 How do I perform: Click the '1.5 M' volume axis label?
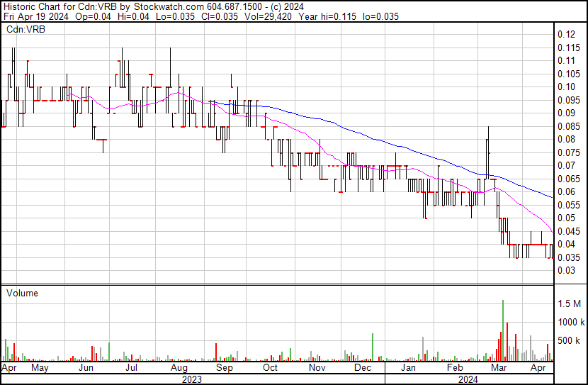569,303
